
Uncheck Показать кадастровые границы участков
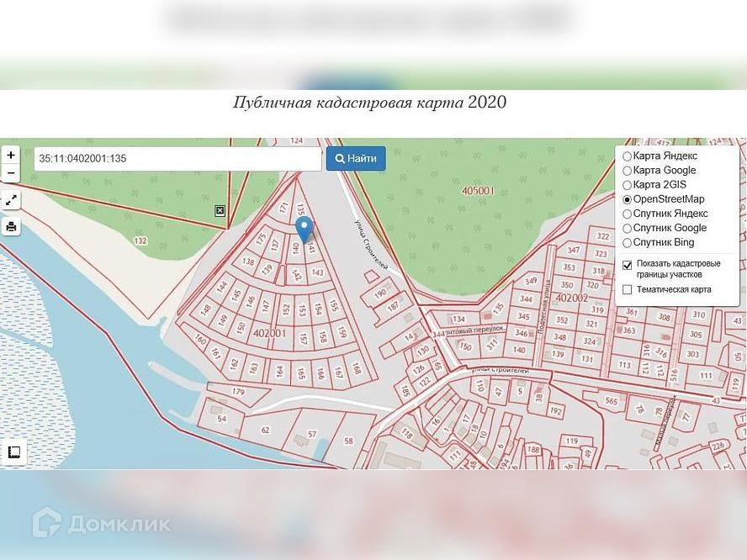point(628,265)
